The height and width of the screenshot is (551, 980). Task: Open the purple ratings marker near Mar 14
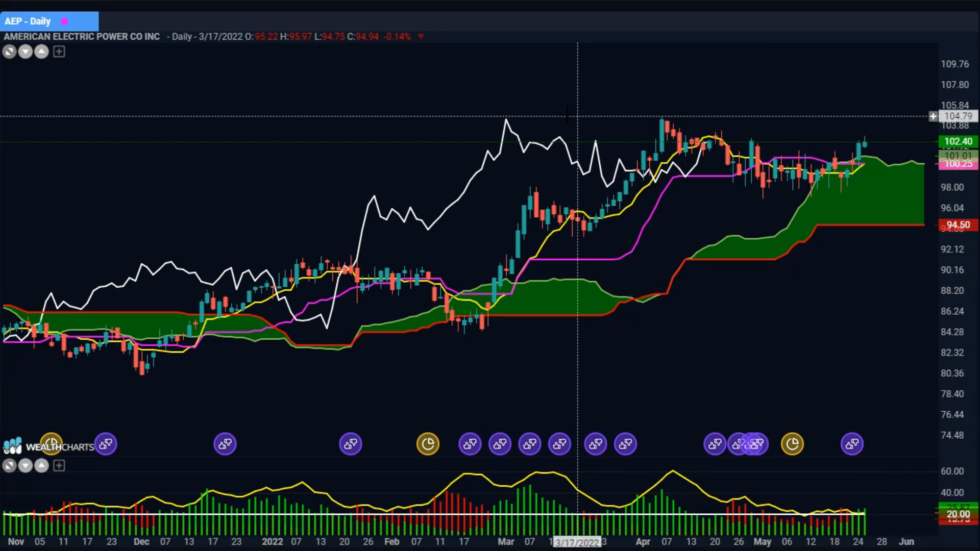560,444
